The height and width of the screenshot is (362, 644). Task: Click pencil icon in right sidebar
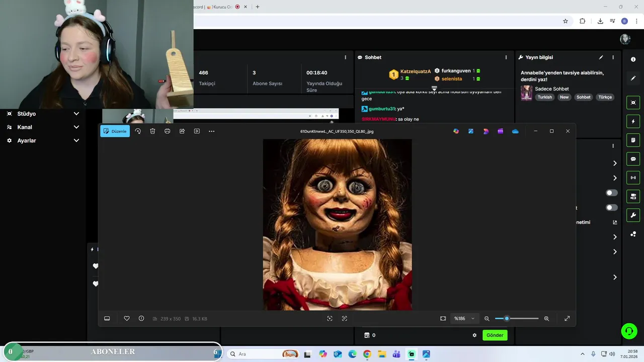coord(633,78)
